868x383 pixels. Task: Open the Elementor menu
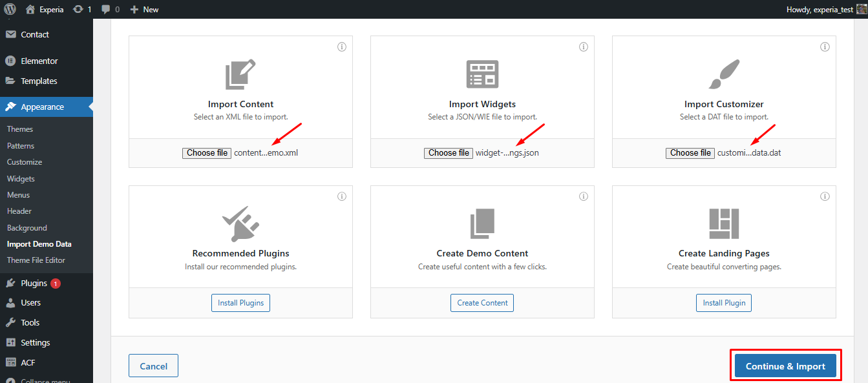(39, 61)
